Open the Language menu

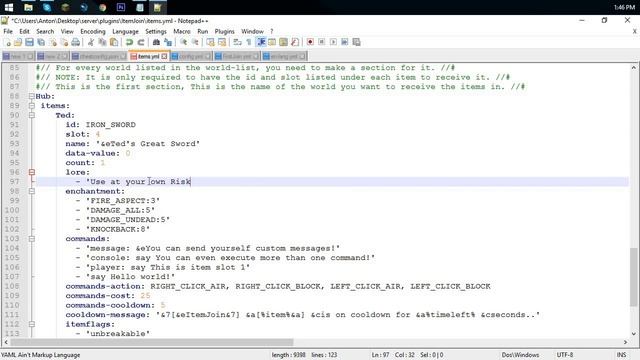[x=125, y=31]
